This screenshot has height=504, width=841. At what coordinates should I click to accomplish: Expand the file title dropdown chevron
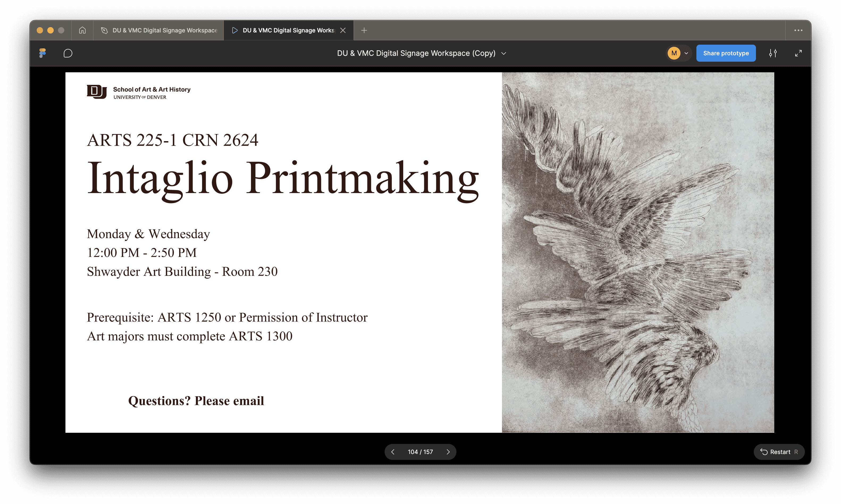tap(503, 53)
